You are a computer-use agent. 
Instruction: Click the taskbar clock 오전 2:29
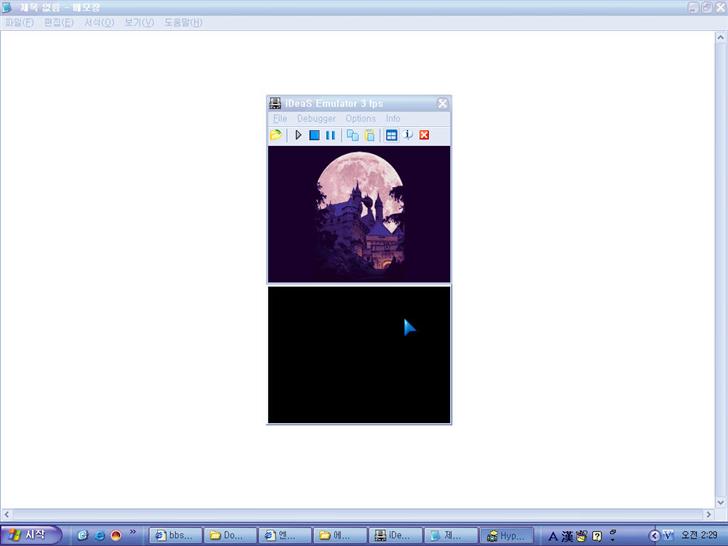coord(699,535)
